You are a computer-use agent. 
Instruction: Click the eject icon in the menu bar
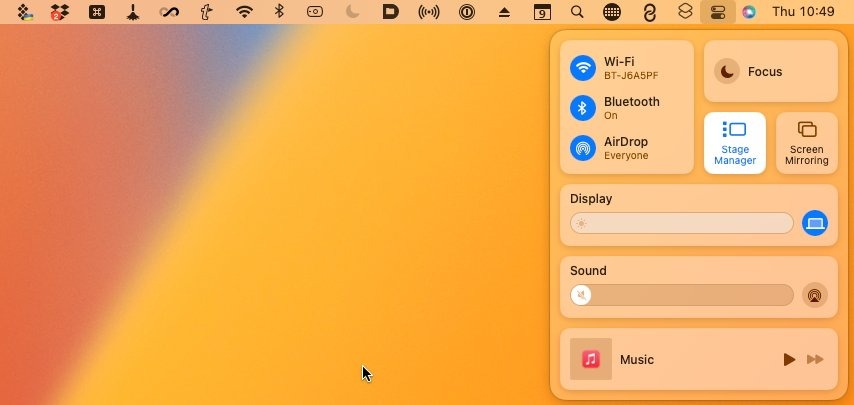pos(504,12)
